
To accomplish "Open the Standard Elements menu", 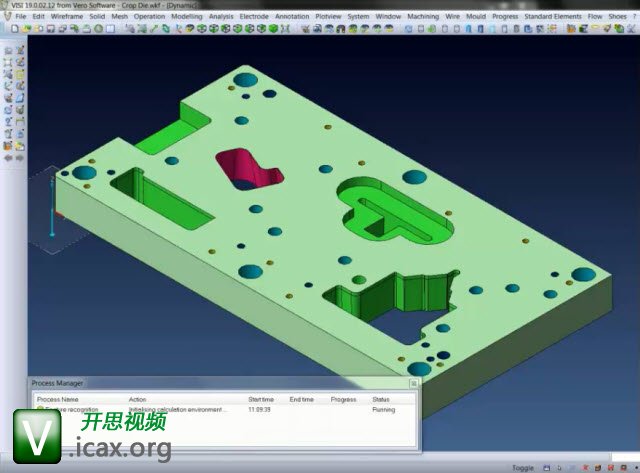I will point(553,17).
